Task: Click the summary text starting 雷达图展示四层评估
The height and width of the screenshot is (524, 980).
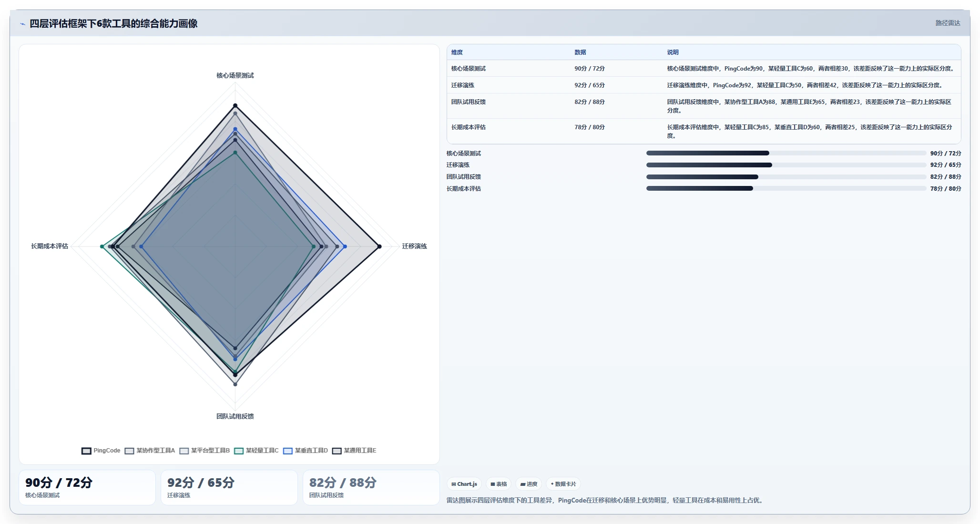Action: coord(605,500)
